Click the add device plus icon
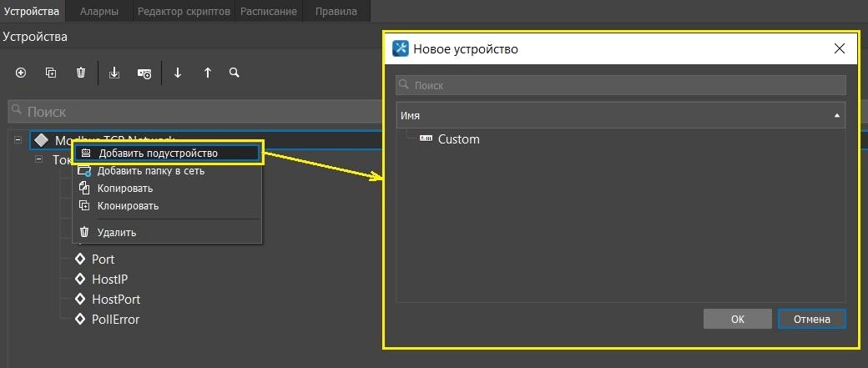 (x=21, y=73)
